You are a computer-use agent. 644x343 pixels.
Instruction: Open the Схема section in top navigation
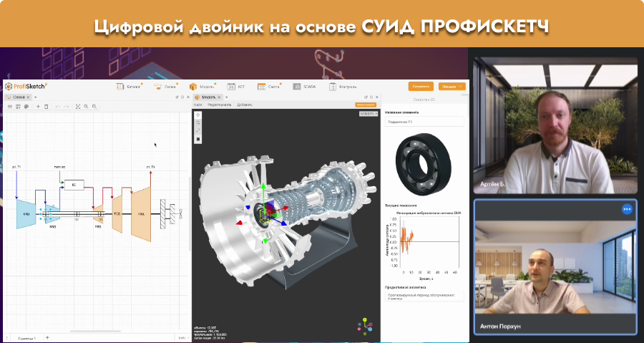(x=165, y=87)
